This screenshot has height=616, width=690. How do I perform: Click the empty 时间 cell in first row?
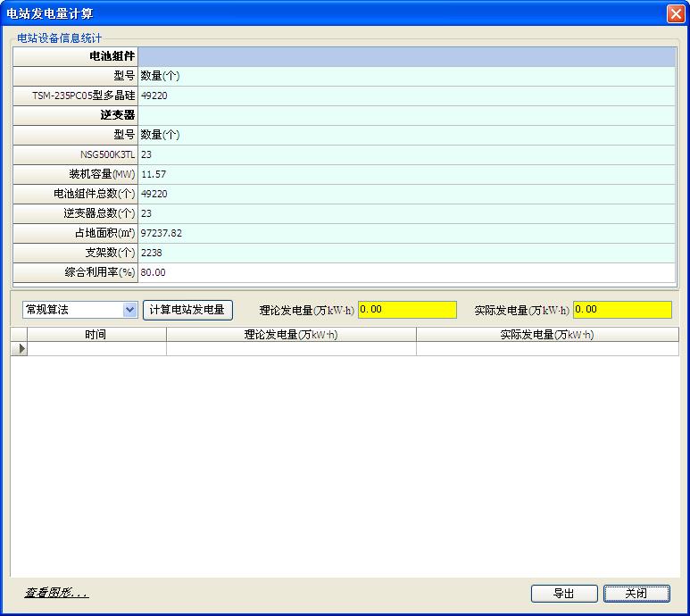pos(96,349)
